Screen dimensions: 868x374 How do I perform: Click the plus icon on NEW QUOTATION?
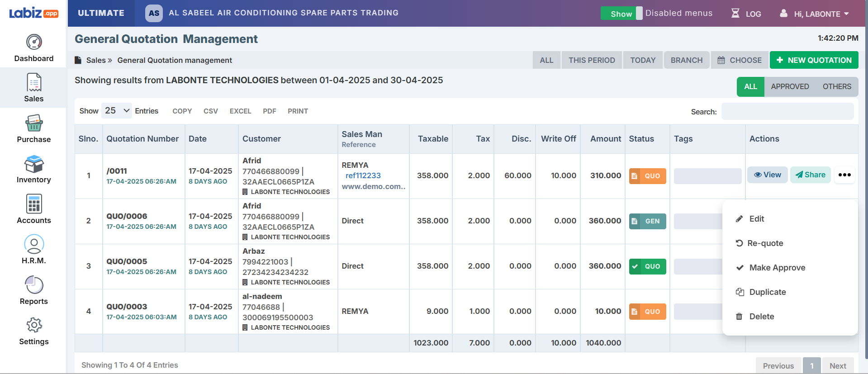tap(780, 60)
